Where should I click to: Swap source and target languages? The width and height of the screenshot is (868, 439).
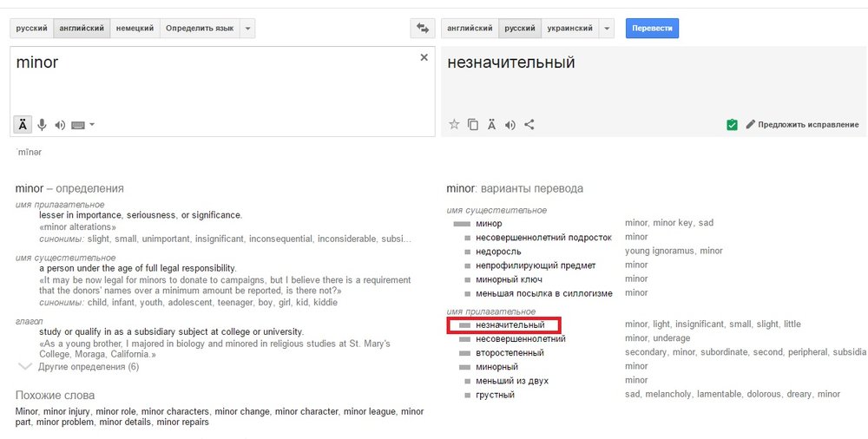423,29
